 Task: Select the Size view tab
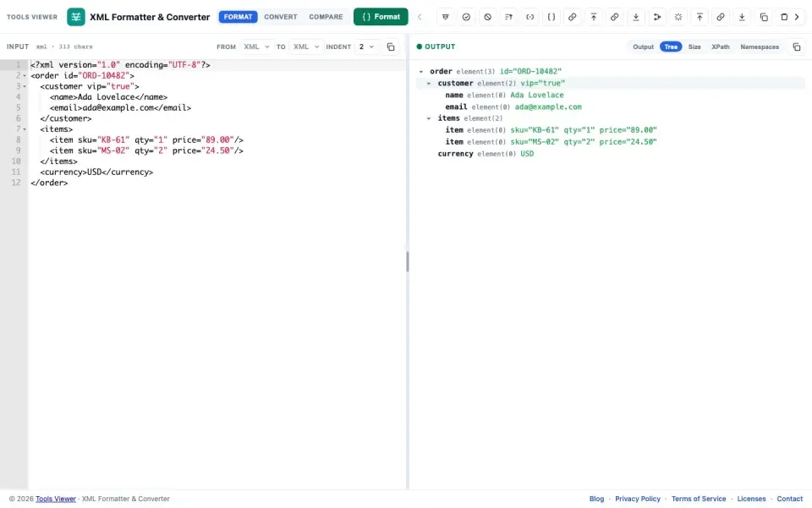pos(694,46)
